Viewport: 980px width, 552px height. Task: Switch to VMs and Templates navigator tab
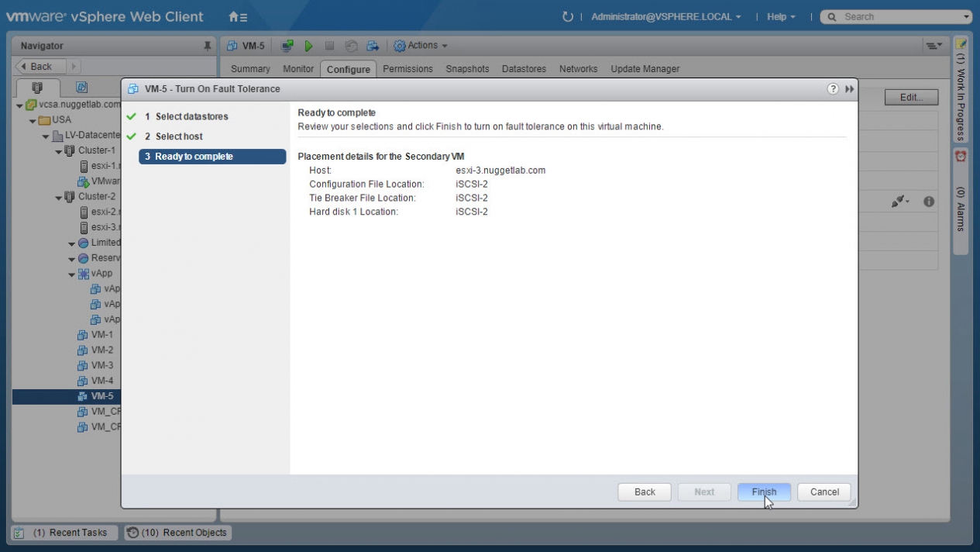click(x=81, y=87)
